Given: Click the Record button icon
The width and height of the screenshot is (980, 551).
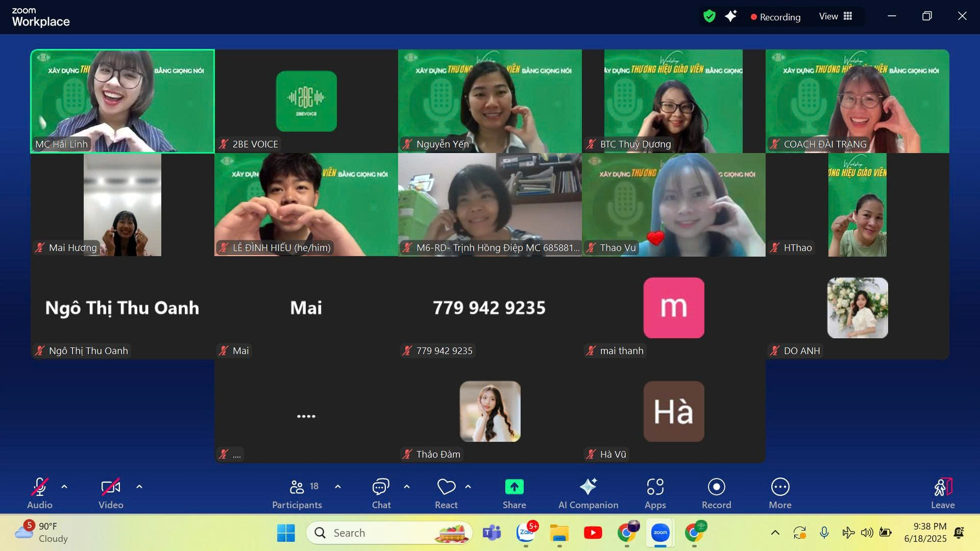Looking at the screenshot, I should (x=716, y=487).
